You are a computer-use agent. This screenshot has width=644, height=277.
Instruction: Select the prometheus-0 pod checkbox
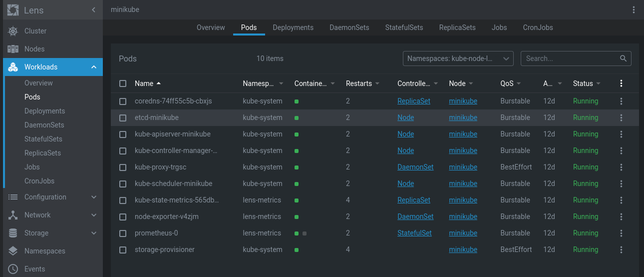123,233
